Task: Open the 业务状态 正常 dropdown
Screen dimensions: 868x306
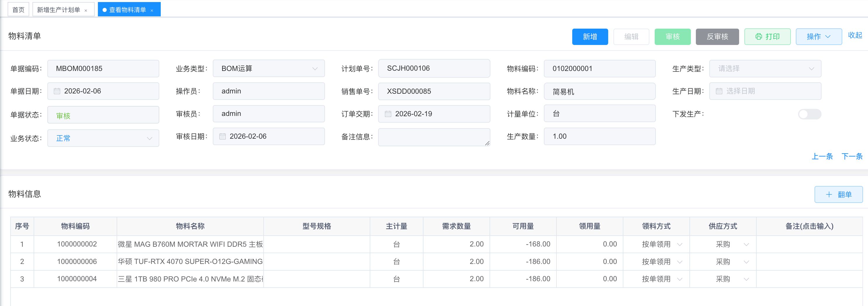Action: pyautogui.click(x=103, y=138)
